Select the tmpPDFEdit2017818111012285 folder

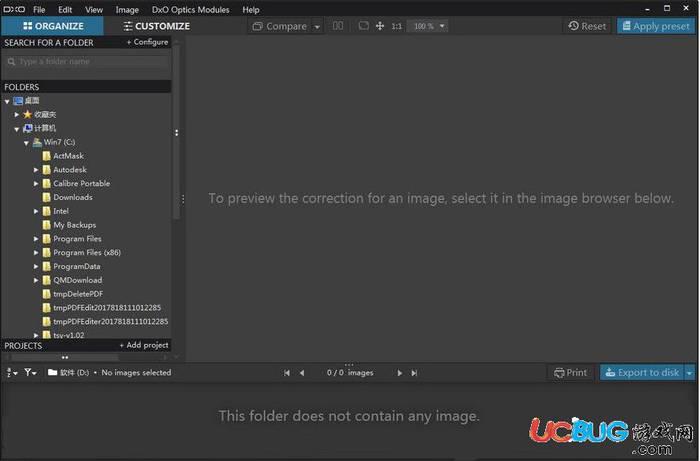pyautogui.click(x=107, y=308)
